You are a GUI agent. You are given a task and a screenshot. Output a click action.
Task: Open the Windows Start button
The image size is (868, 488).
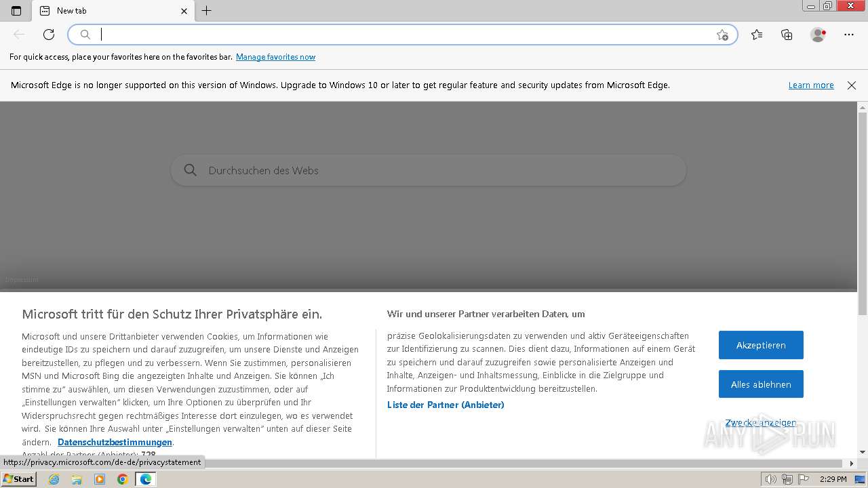[x=18, y=479]
